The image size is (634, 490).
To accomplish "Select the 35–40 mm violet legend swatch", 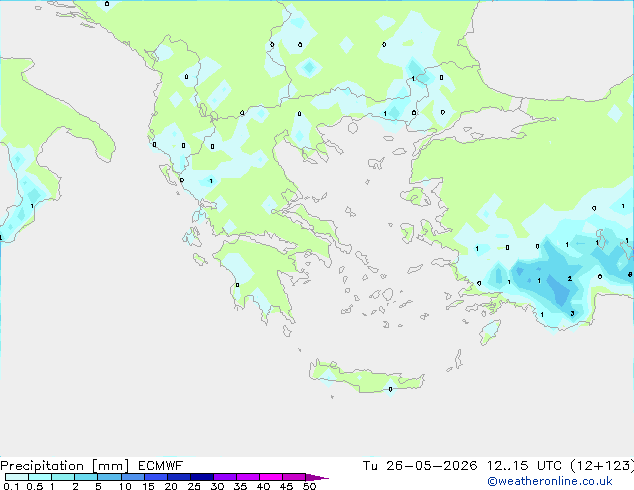I will tap(248, 477).
